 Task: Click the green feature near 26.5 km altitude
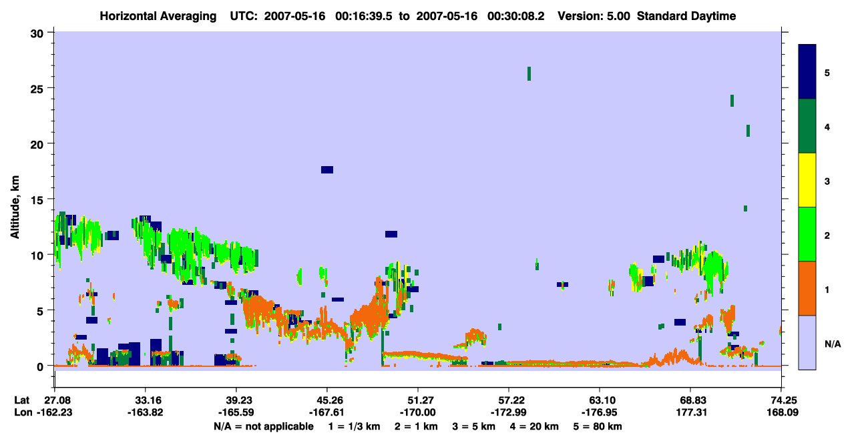[529, 73]
